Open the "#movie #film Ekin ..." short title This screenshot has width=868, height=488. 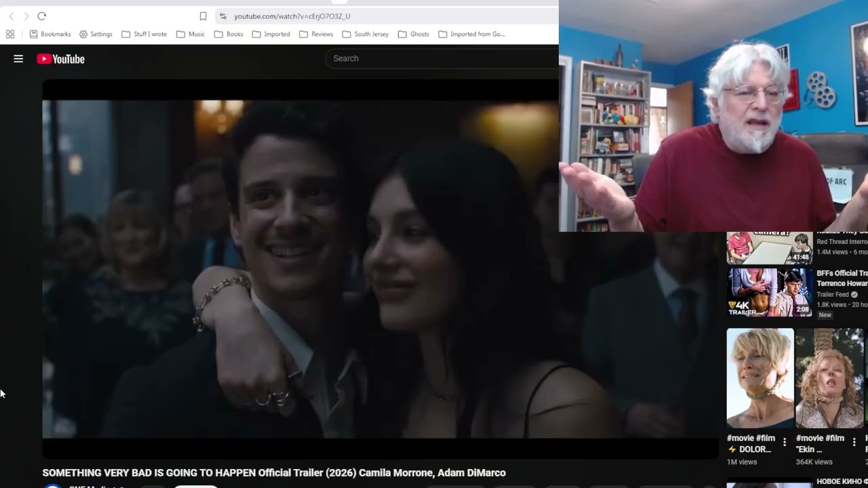[x=821, y=444]
